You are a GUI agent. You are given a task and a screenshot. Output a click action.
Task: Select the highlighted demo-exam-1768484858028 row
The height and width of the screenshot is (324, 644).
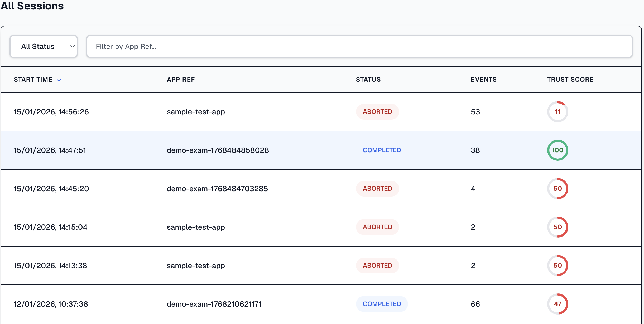click(x=218, y=150)
